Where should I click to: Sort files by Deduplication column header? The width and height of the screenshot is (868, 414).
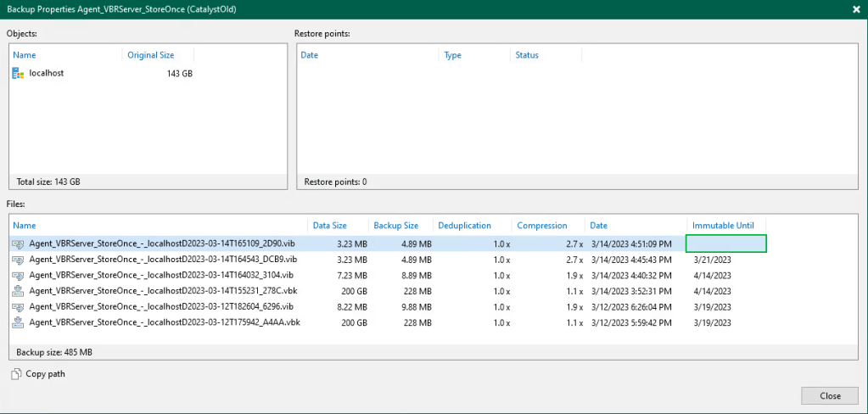pyautogui.click(x=464, y=226)
